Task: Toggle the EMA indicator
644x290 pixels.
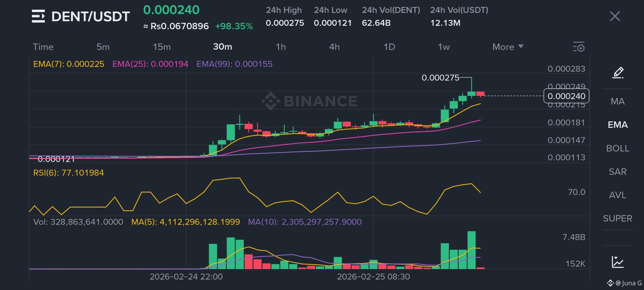Action: tap(618, 125)
